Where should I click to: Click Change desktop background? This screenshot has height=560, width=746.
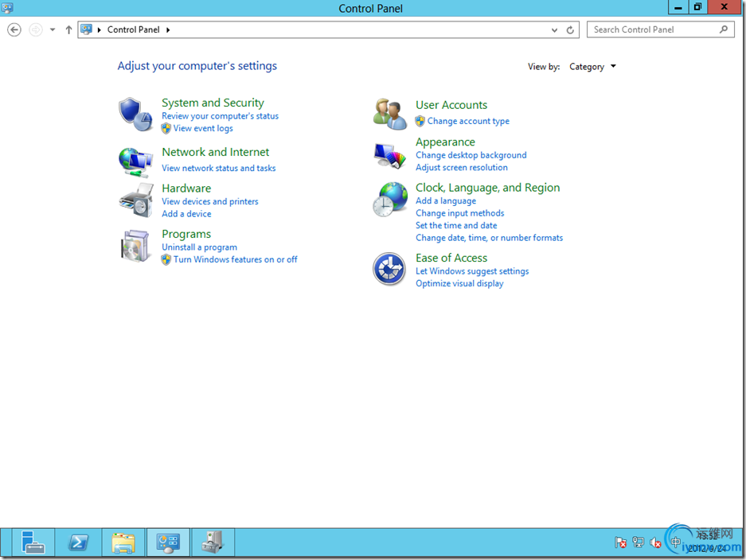[471, 155]
